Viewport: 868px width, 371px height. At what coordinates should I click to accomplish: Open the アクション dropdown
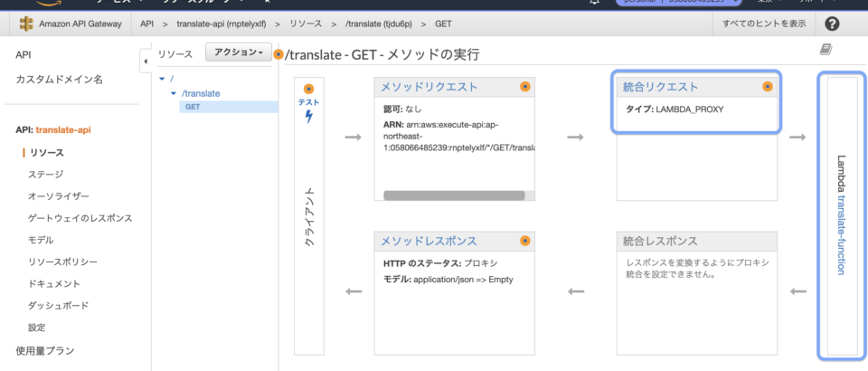(239, 52)
